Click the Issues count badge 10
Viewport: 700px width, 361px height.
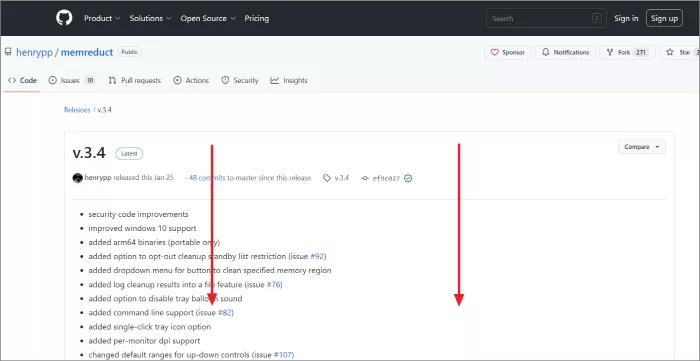(90, 80)
